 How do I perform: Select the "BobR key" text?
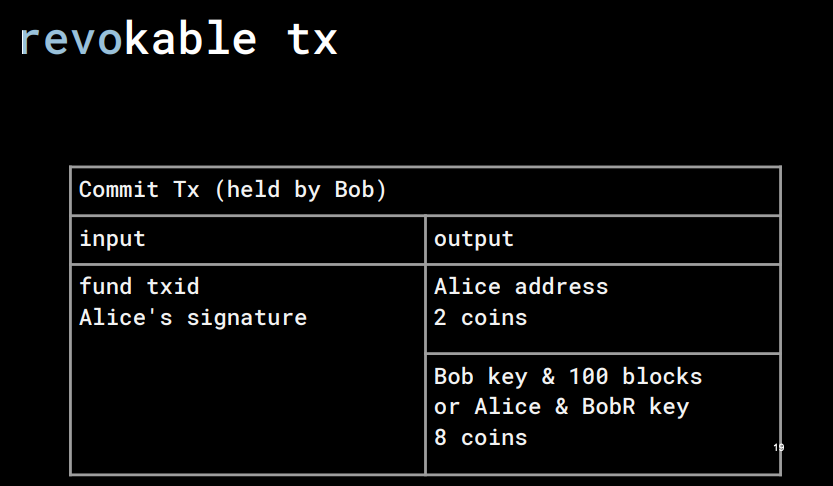pyautogui.click(x=635, y=407)
